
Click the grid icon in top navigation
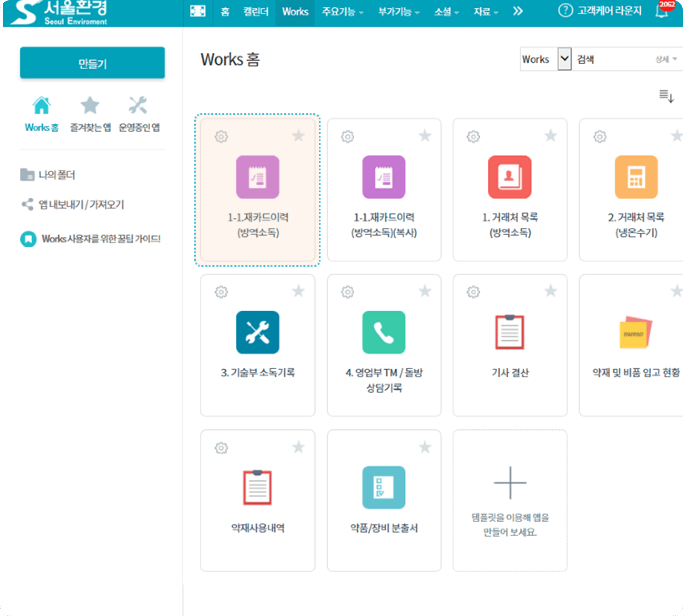[198, 11]
